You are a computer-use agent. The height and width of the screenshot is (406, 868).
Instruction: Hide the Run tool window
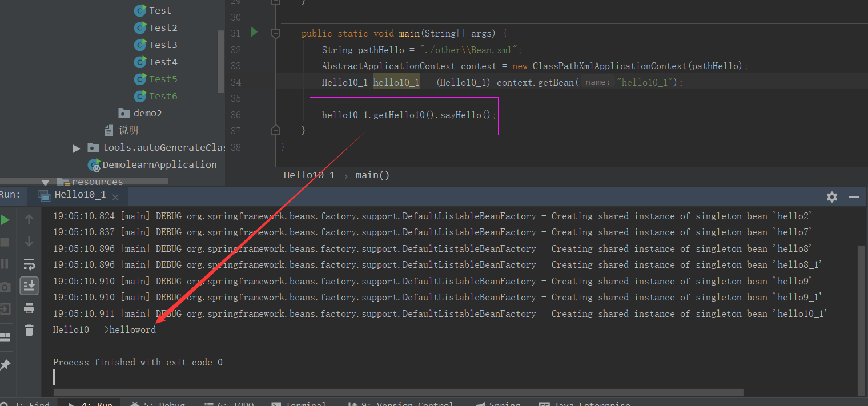coord(854,197)
